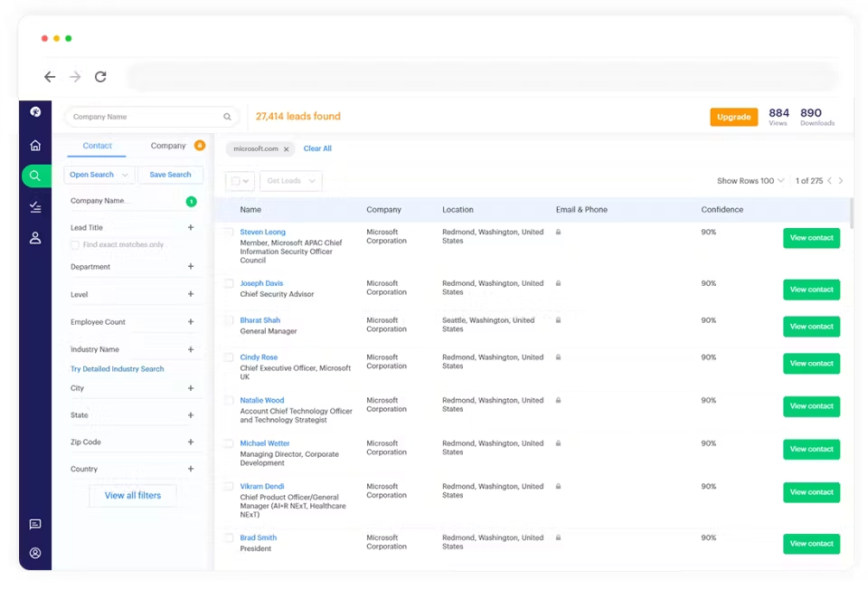Open the select-all checkbox dropdown above table
The height and width of the screenshot is (590, 868).
(240, 181)
